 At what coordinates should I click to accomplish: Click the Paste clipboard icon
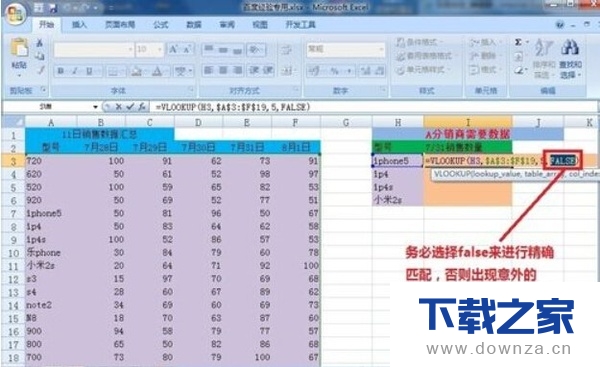coord(19,48)
